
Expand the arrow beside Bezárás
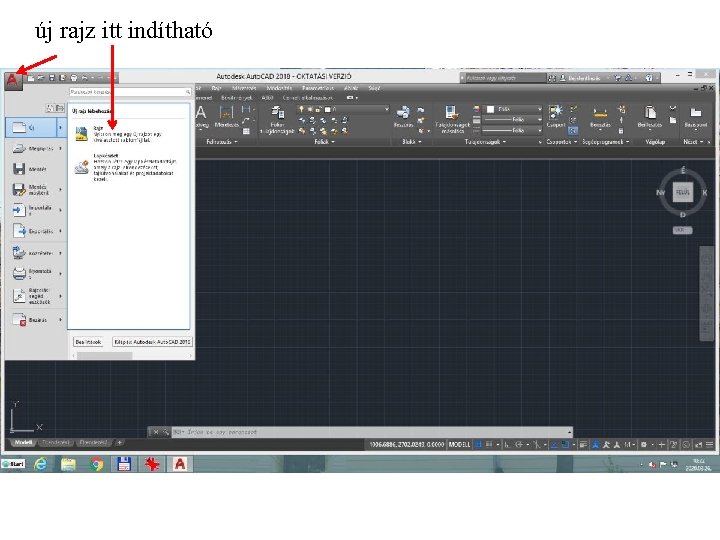pos(61,320)
